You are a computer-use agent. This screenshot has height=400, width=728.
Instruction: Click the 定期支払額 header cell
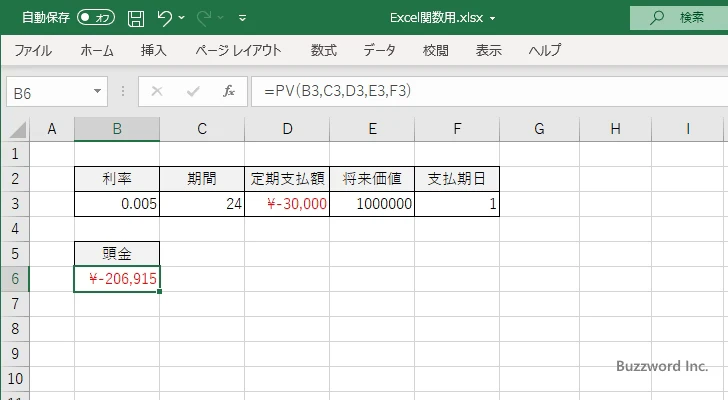point(287,179)
